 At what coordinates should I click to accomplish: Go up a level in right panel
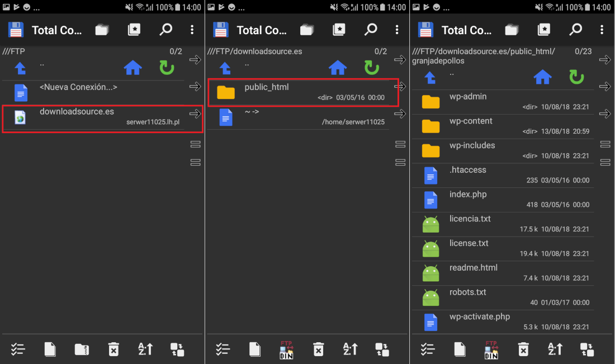pos(430,78)
